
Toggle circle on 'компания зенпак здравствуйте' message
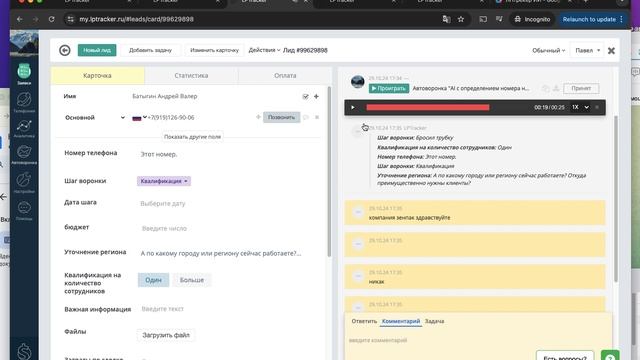(358, 212)
